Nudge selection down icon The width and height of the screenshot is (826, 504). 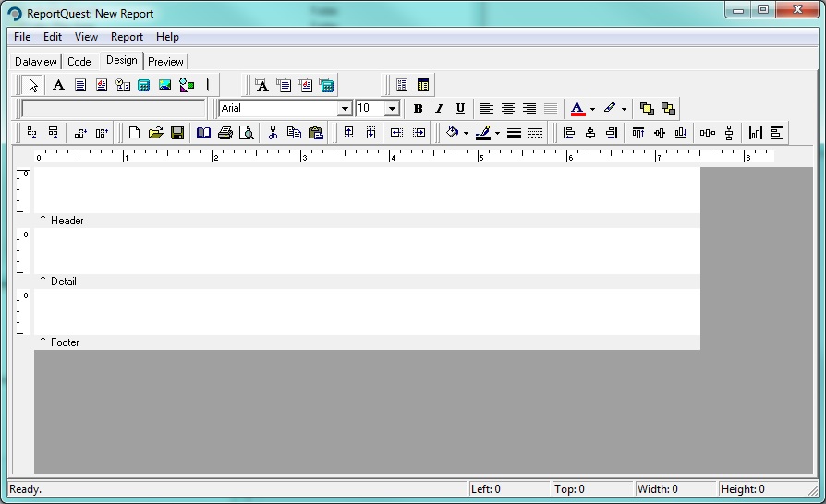tap(370, 133)
